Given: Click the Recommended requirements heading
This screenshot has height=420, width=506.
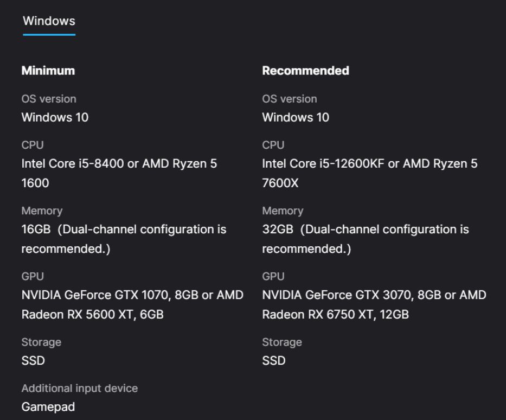Looking at the screenshot, I should click(305, 71).
